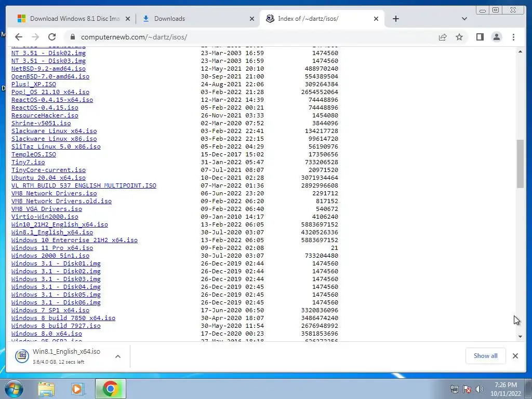Reload the current page
The image size is (532, 399).
(52, 37)
